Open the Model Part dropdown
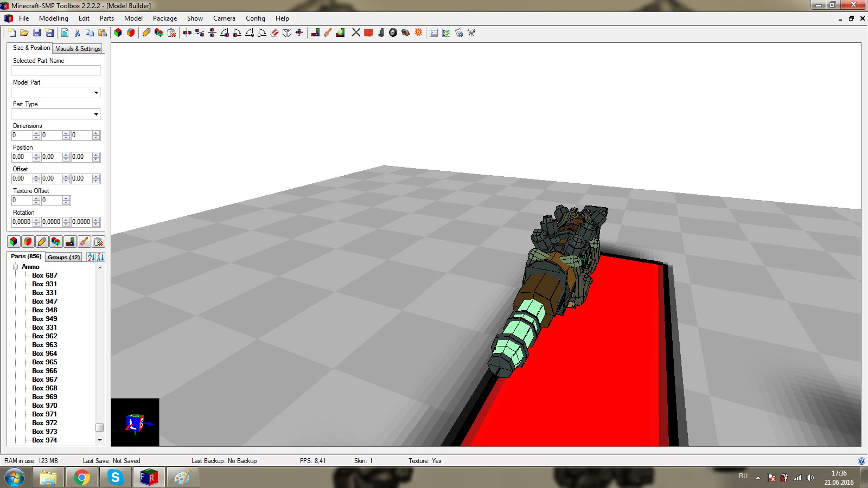The image size is (868, 488). (96, 93)
